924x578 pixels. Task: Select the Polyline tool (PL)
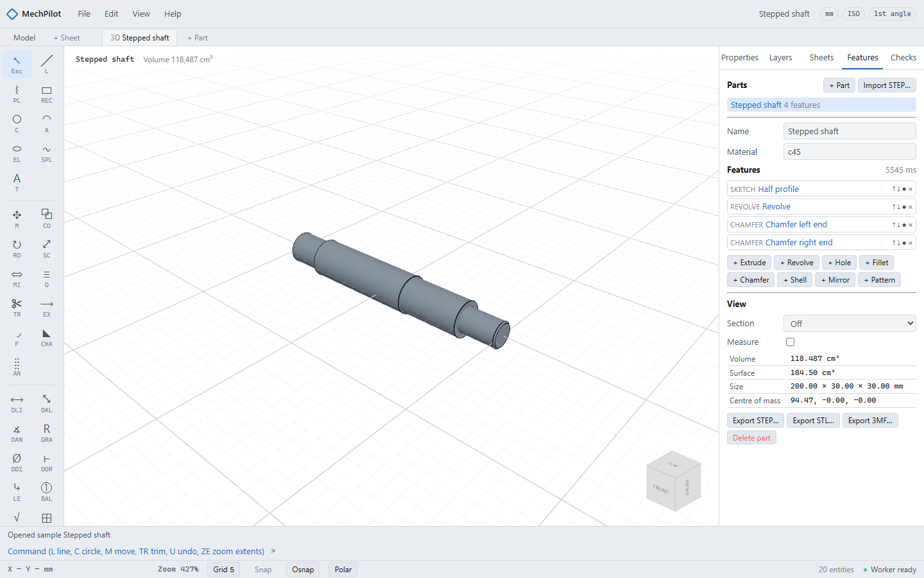click(17, 94)
